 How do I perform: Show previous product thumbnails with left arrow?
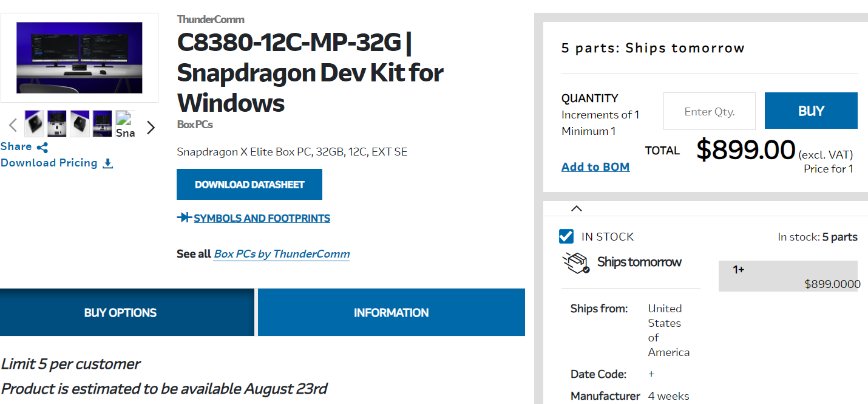[13, 126]
